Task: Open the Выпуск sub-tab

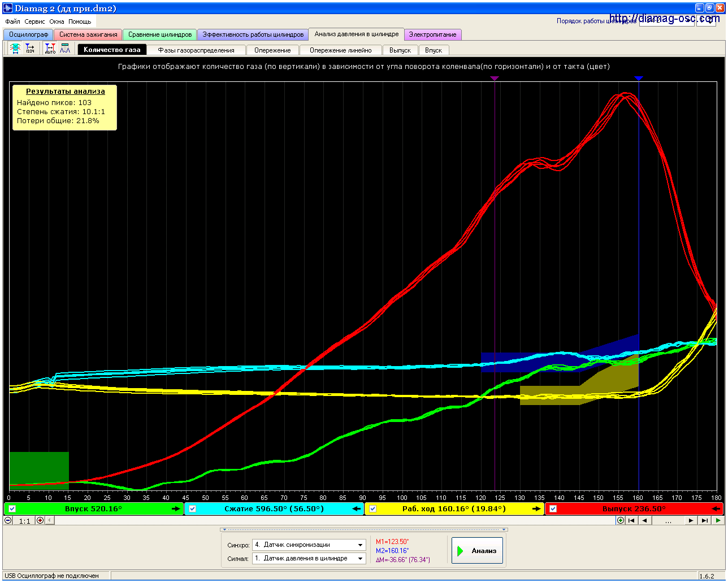Action: tap(400, 50)
